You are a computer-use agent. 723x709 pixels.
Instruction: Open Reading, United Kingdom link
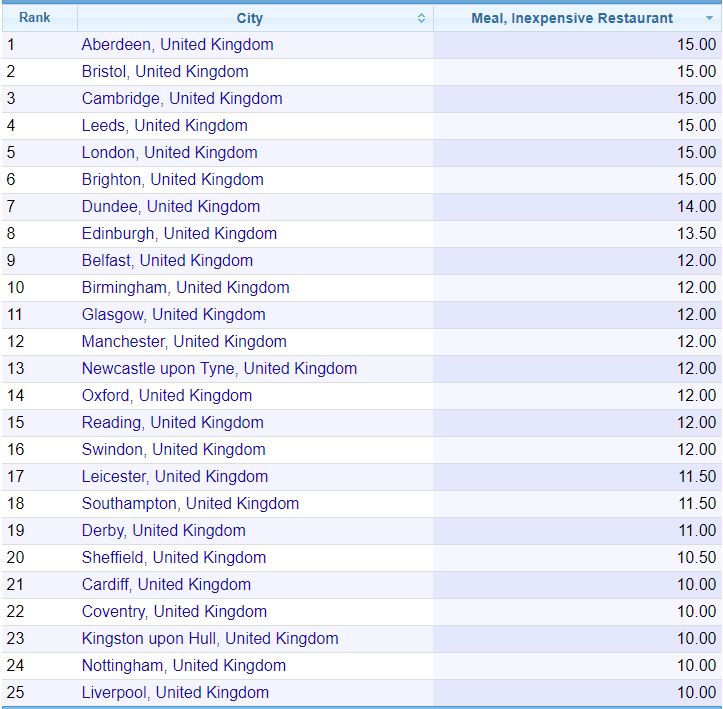click(172, 422)
